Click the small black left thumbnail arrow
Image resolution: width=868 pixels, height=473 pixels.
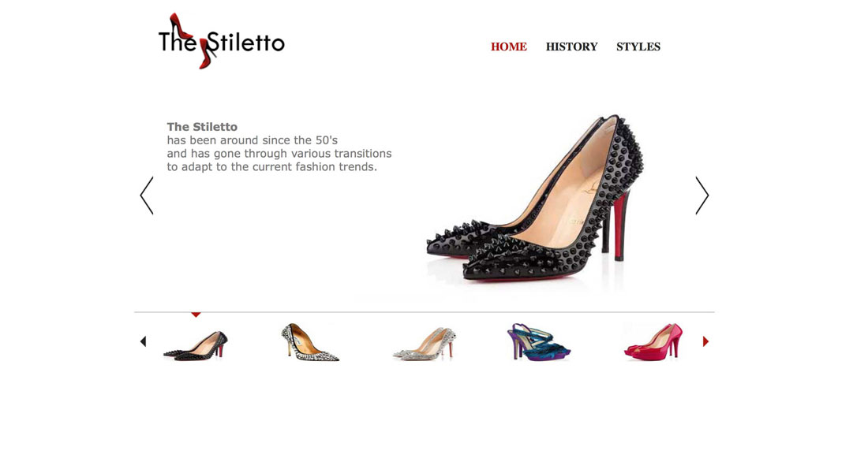(x=143, y=341)
